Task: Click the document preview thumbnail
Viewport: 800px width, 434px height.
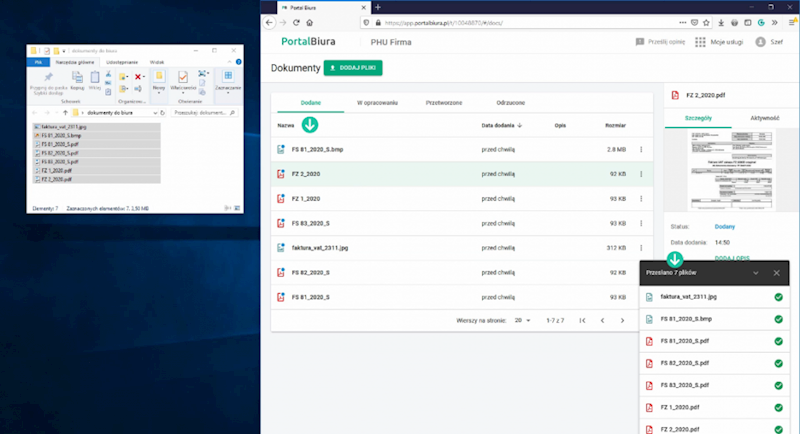Action: click(x=731, y=170)
